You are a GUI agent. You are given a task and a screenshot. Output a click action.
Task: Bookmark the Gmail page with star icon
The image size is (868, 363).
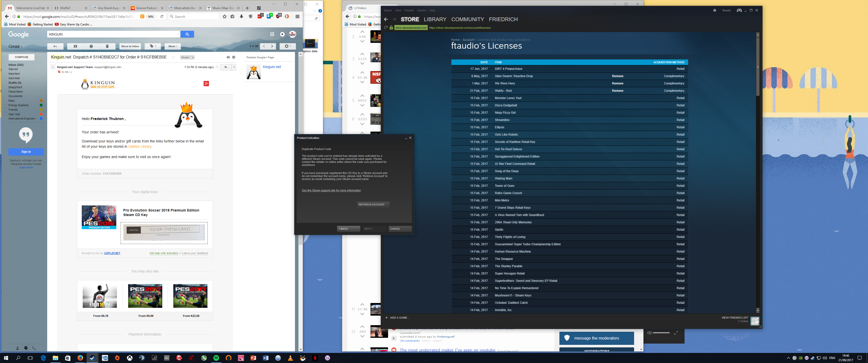click(225, 16)
